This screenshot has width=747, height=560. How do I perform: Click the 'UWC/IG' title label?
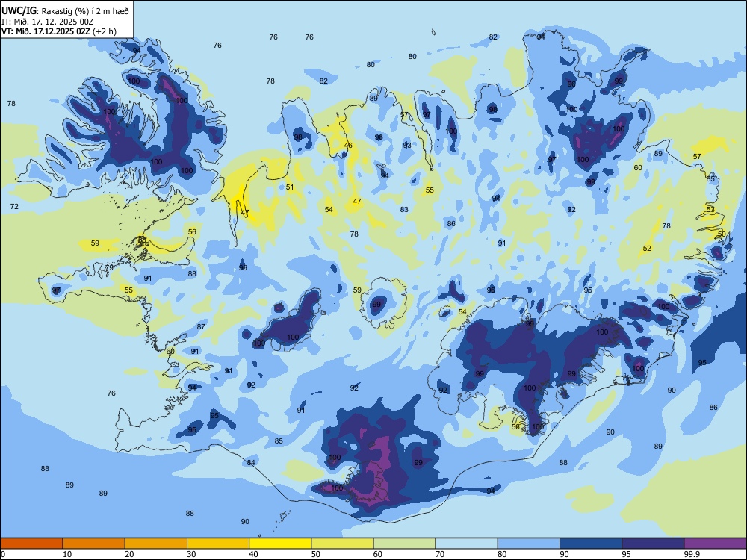19,11
